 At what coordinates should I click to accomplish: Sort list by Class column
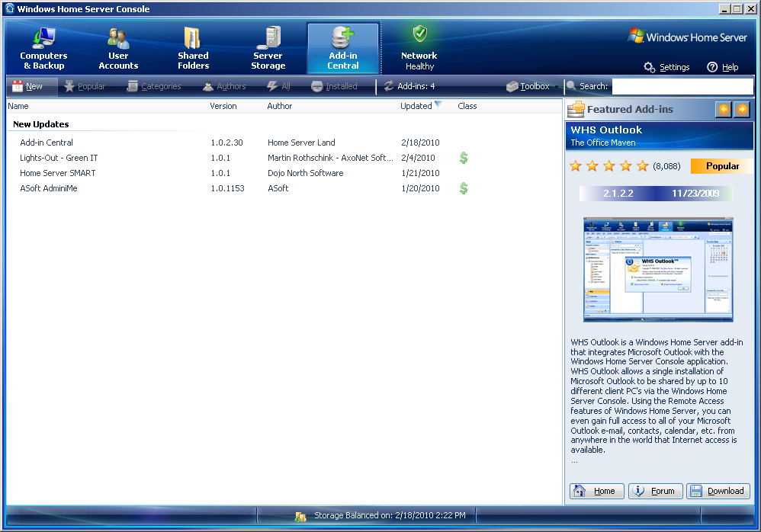click(x=467, y=106)
